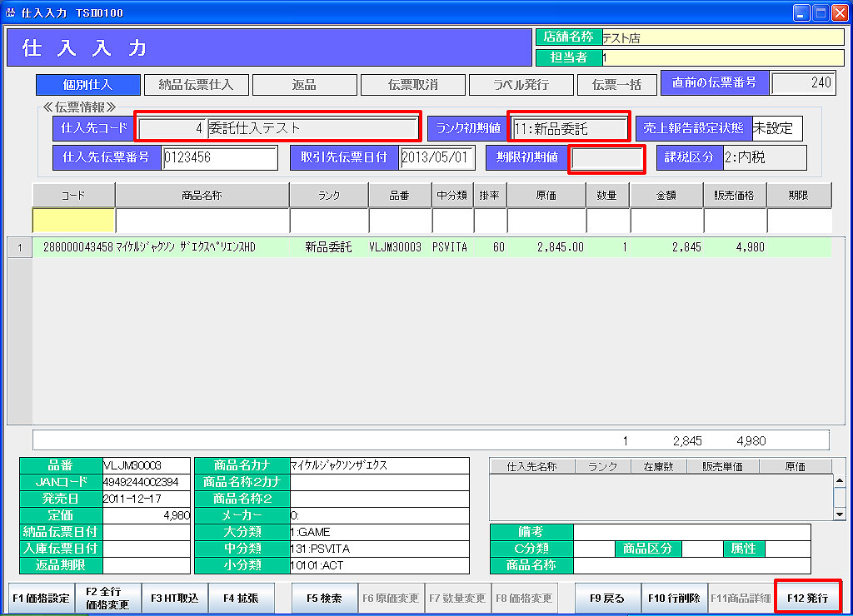The width and height of the screenshot is (853, 616).
Task: Click the yellow コード entry cell
Action: point(73,221)
